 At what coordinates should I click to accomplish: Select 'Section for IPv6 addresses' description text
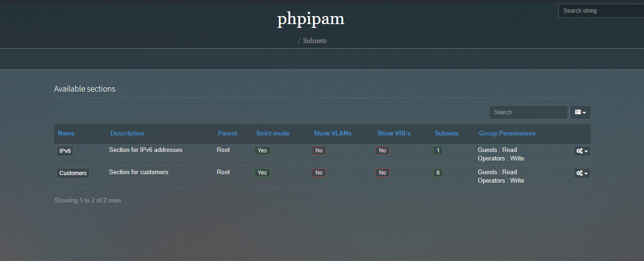[146, 150]
